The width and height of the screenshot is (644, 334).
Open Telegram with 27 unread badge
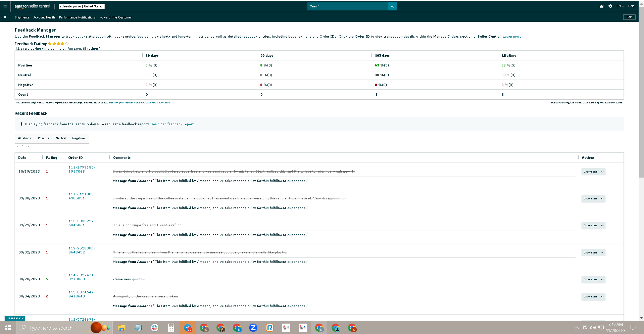[x=188, y=328]
